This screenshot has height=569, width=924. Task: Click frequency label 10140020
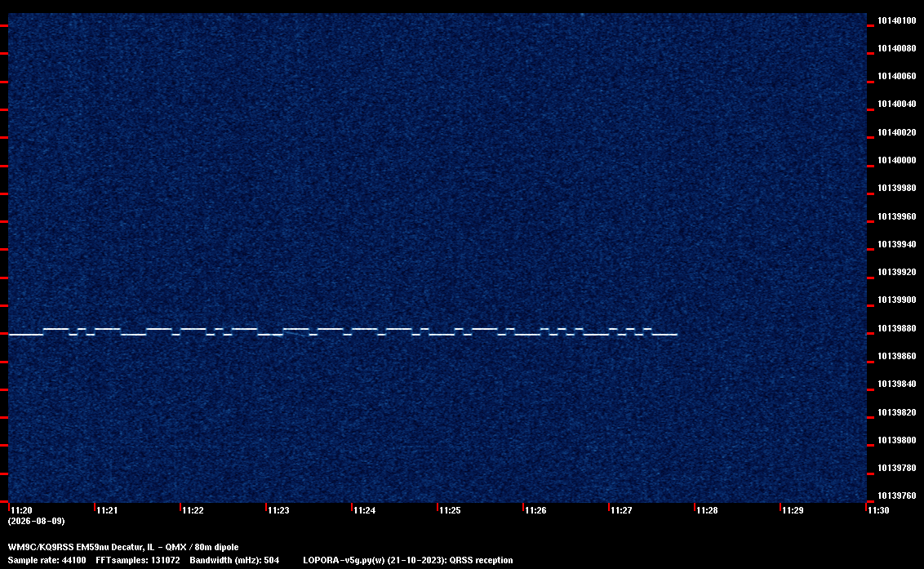[x=897, y=132]
